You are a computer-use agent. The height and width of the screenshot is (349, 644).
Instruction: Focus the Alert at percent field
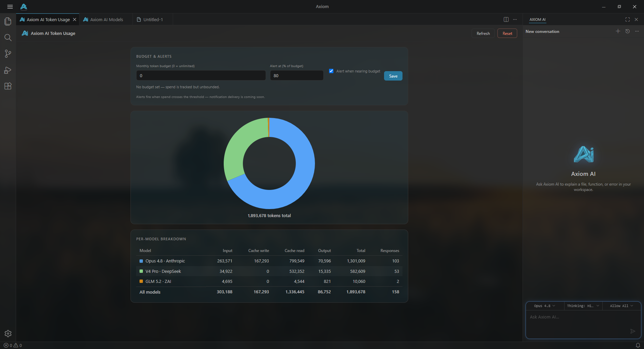pyautogui.click(x=297, y=76)
